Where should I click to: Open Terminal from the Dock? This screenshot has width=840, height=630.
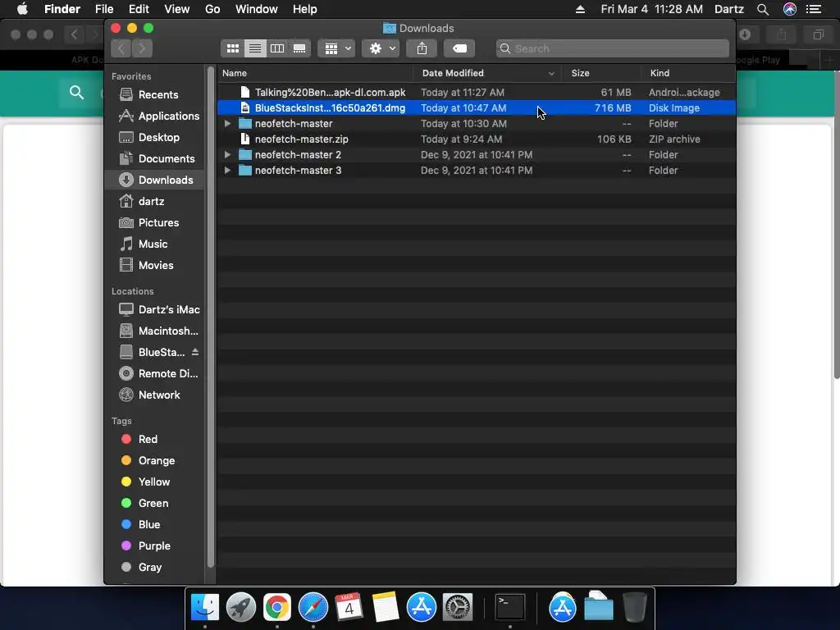(509, 608)
